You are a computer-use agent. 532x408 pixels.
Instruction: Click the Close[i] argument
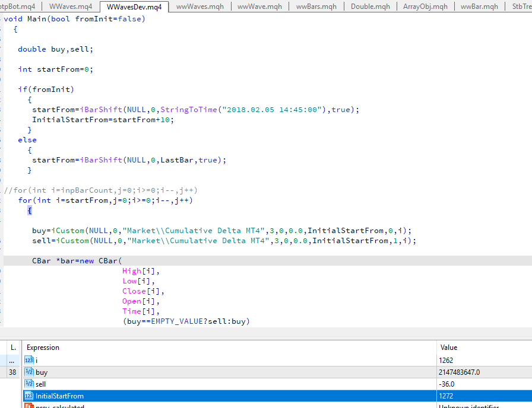(x=143, y=291)
